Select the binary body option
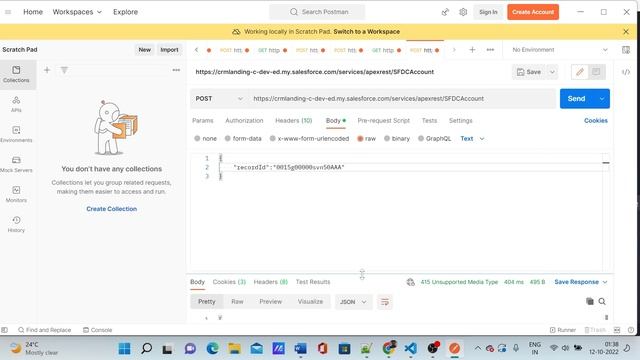The height and width of the screenshot is (360, 640). coord(396,138)
